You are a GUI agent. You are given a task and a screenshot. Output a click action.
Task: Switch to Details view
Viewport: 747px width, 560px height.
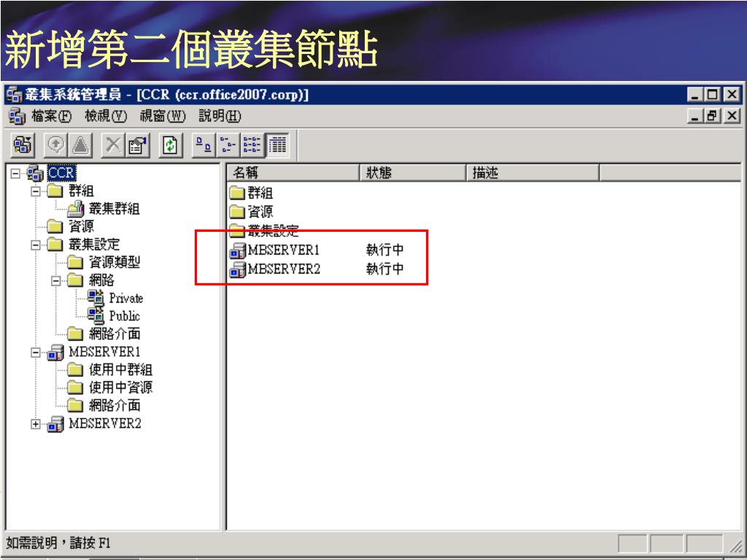coord(277,145)
